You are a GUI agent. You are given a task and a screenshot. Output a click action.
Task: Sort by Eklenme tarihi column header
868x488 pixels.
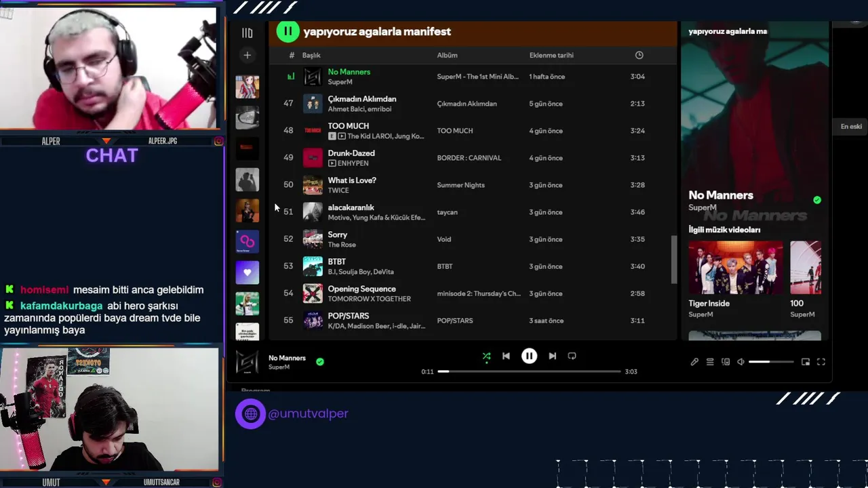(551, 55)
